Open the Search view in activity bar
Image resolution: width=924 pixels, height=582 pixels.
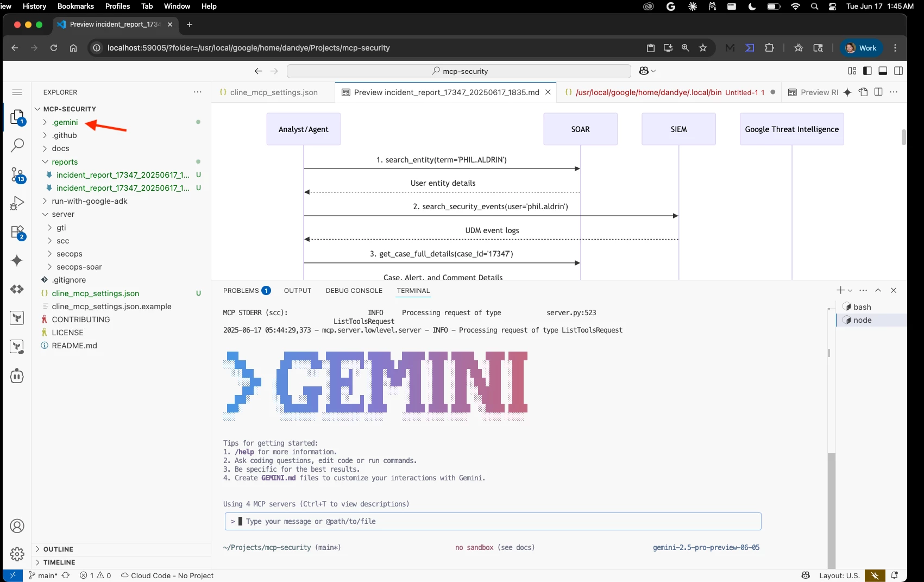[x=17, y=145]
